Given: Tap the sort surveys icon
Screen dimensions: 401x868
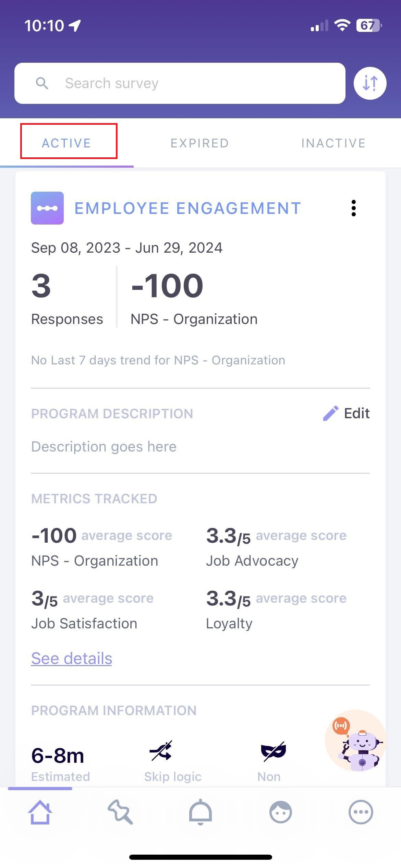Looking at the screenshot, I should coord(370,83).
